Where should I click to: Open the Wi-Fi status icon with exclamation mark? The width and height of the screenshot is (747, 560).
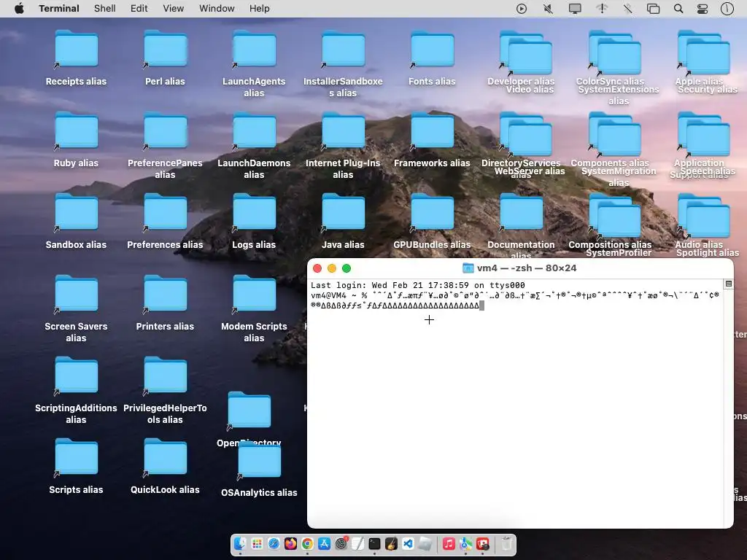602,9
